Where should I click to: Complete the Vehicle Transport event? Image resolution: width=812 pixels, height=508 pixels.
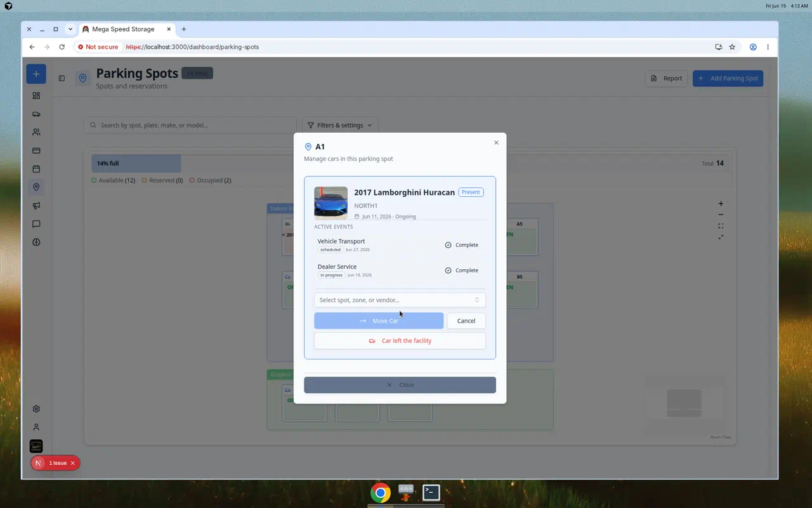click(x=462, y=245)
